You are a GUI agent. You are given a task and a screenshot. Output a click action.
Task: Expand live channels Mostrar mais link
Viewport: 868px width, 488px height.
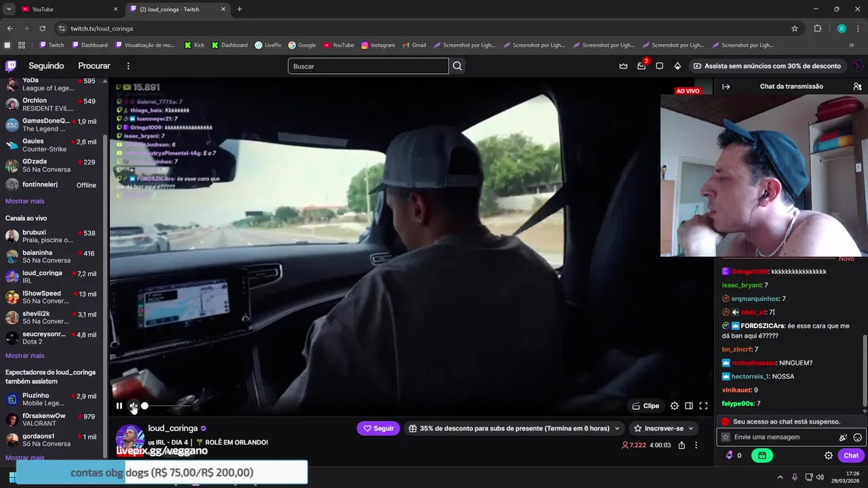click(x=24, y=356)
